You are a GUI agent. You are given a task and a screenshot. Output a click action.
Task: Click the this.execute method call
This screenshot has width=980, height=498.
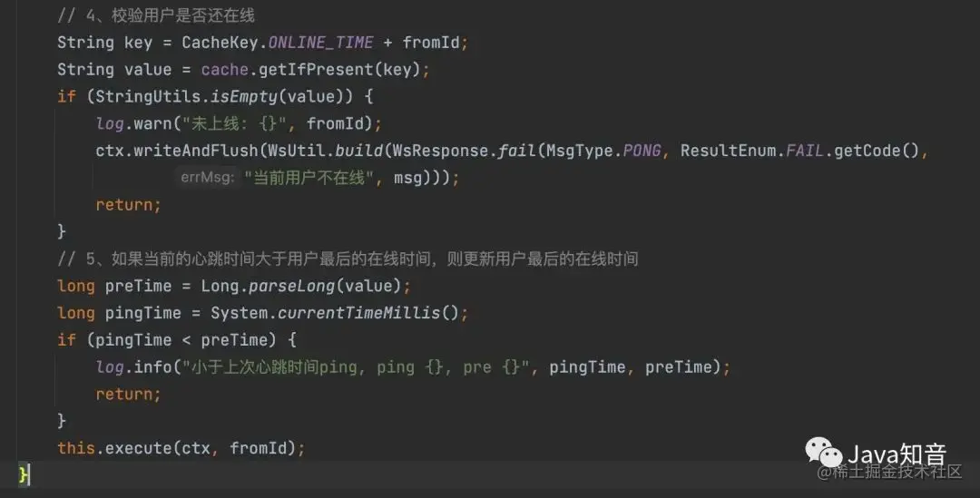click(x=181, y=448)
